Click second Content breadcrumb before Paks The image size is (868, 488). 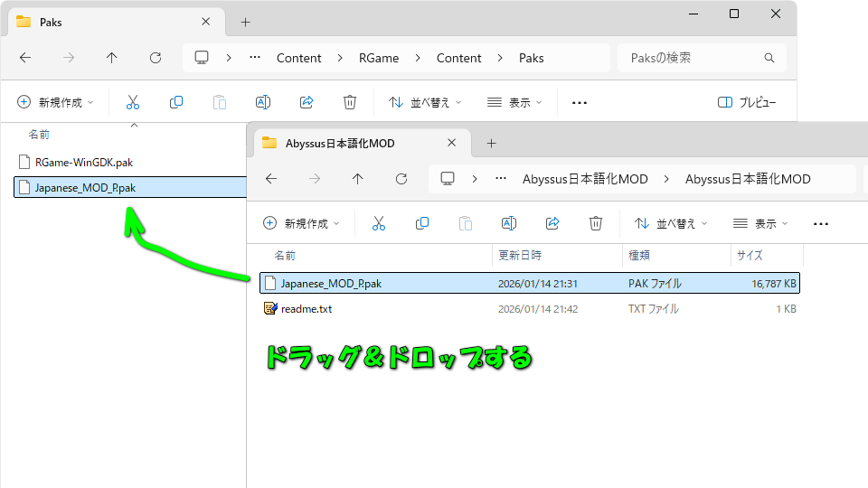[459, 58]
